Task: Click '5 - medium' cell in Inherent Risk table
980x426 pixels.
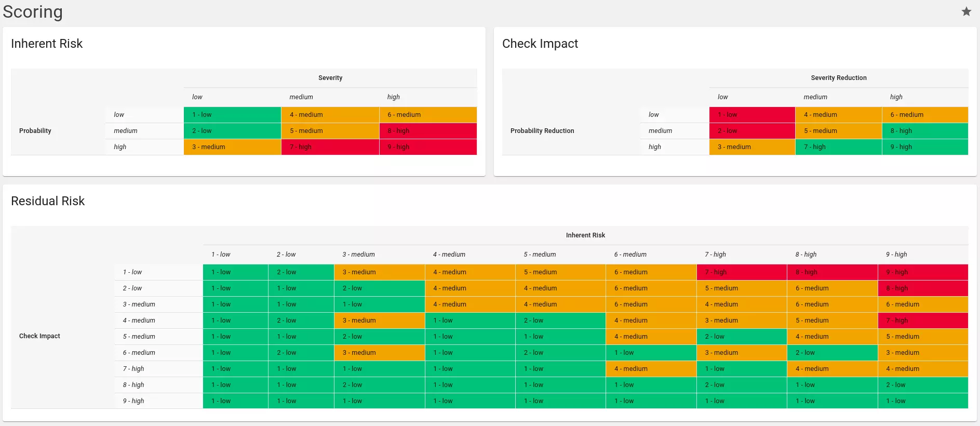Action: [330, 131]
